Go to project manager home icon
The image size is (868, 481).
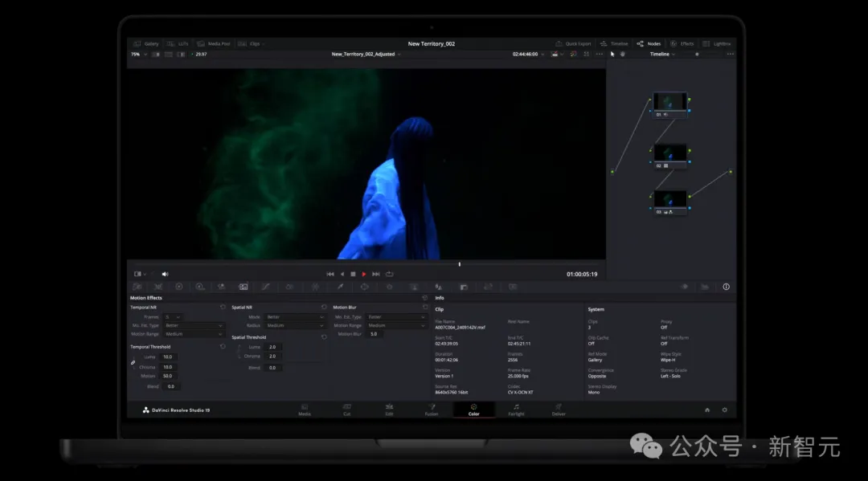tap(707, 410)
